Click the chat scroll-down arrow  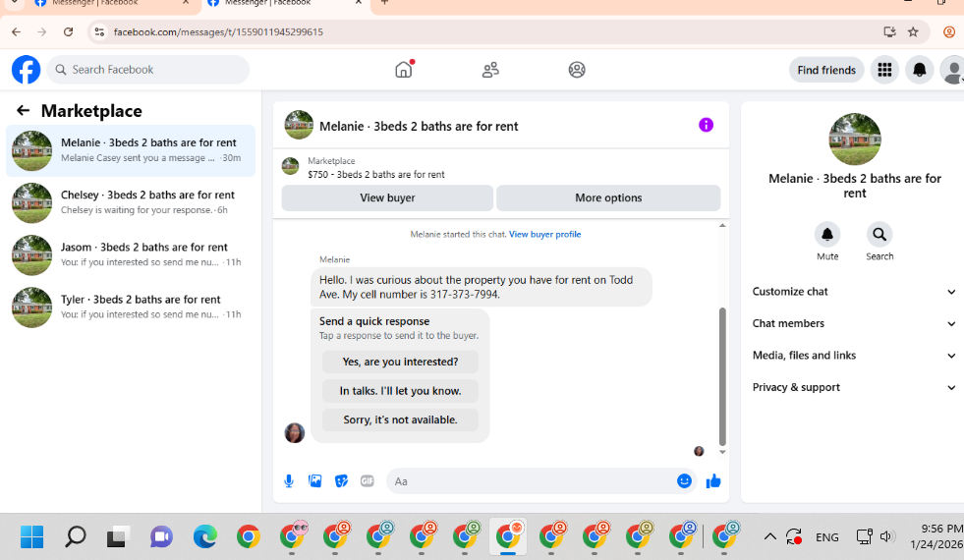(722, 453)
